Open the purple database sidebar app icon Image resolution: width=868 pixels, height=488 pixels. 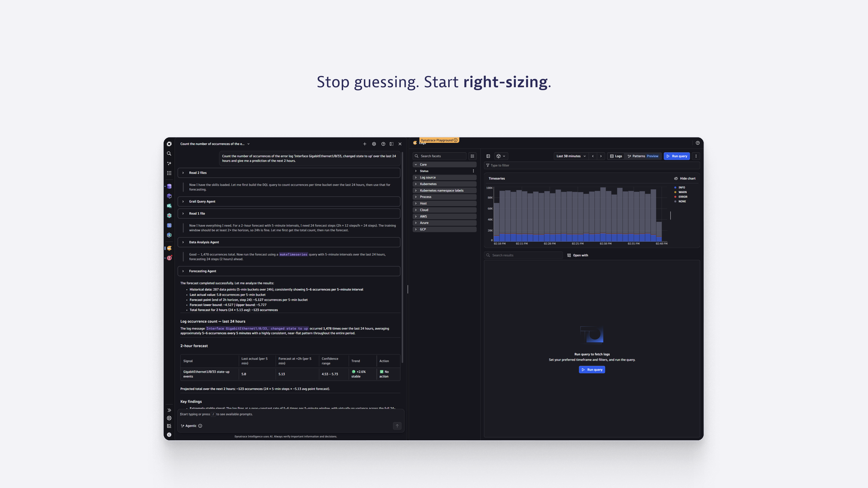(169, 186)
